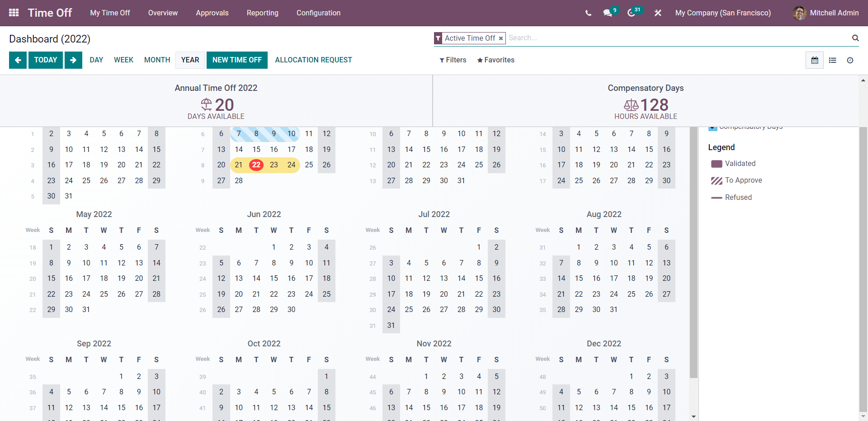
Task: Select December 1 in the calendar
Action: [632, 377]
